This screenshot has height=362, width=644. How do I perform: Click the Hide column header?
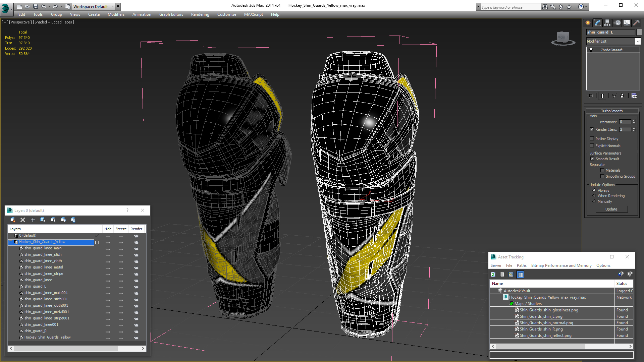point(108,229)
